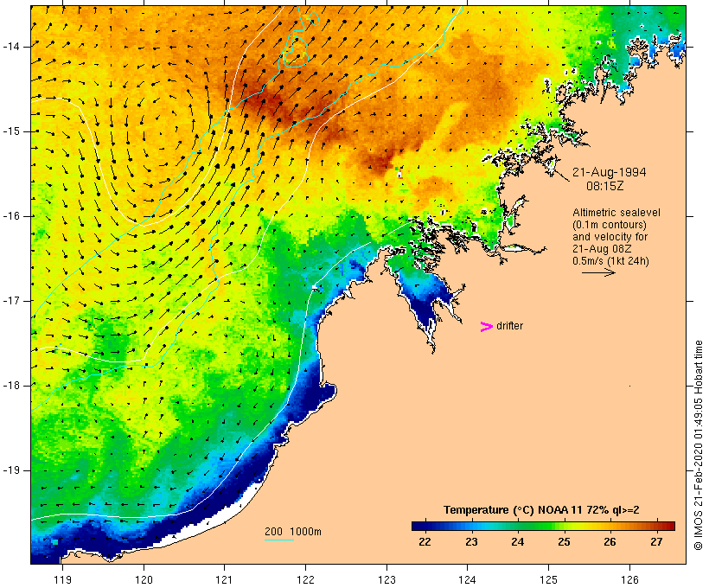Click colorbar tick label 26
This screenshot has width=709, height=588.
coord(610,541)
